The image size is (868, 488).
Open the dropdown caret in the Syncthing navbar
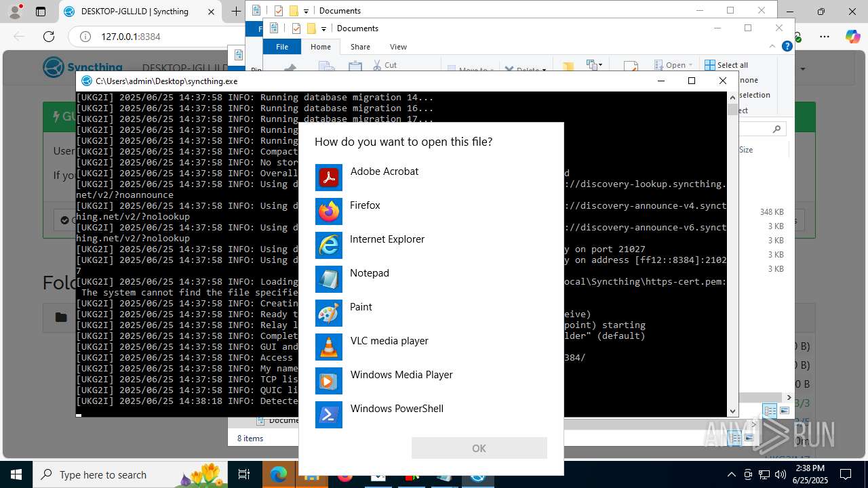(x=803, y=69)
